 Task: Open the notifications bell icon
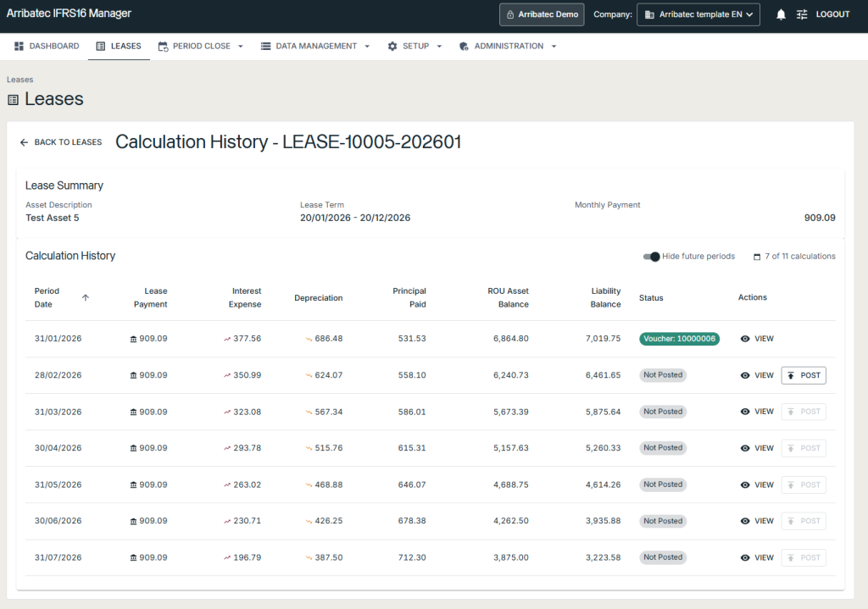click(x=781, y=14)
